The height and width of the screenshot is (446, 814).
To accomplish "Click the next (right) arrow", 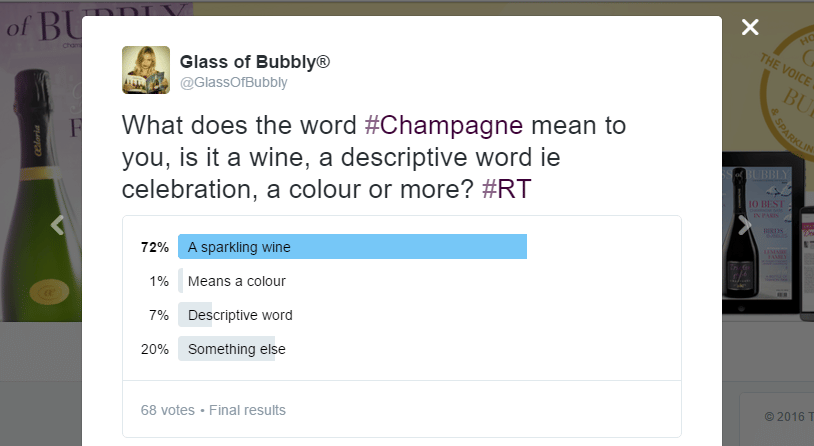I will pos(744,225).
